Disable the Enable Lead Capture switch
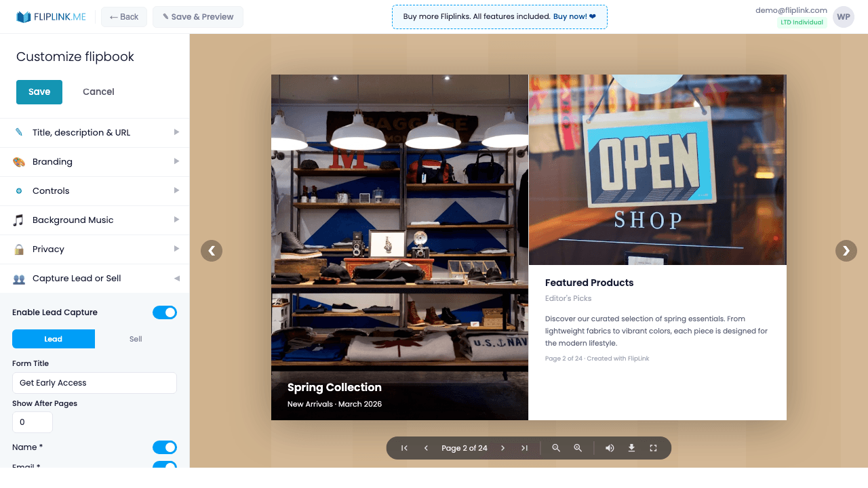Image resolution: width=868 pixels, height=488 pixels. pos(165,312)
